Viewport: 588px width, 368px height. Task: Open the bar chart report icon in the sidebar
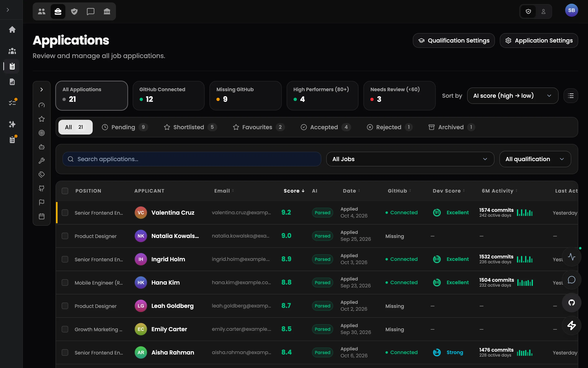coord(12,82)
